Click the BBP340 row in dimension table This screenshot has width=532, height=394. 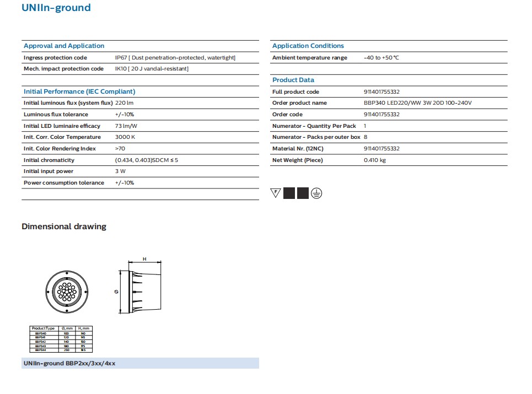click(x=61, y=333)
